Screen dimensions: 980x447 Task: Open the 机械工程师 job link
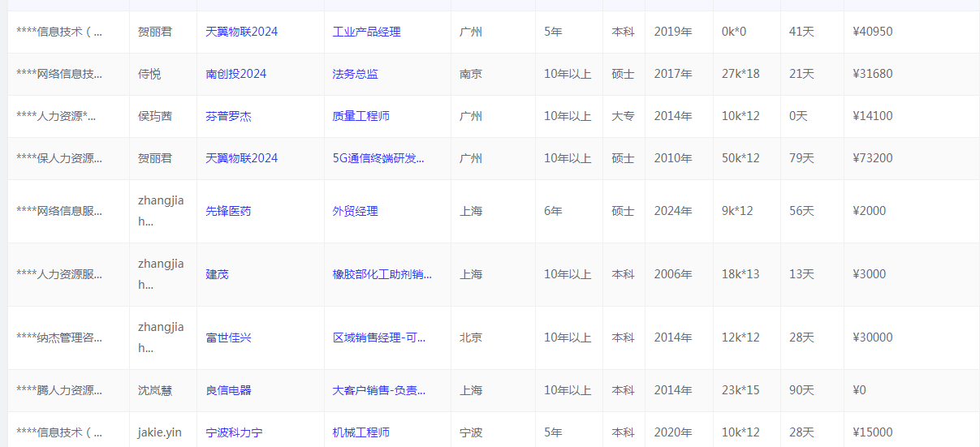(x=360, y=432)
